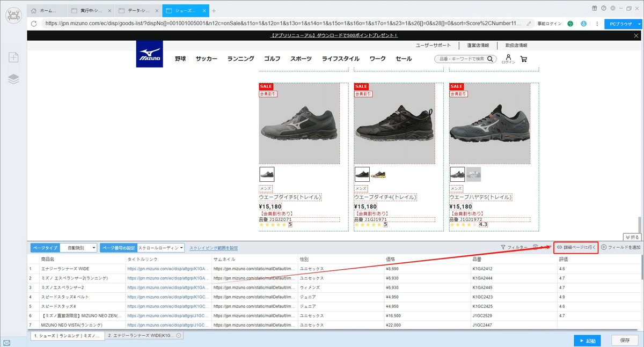Click the 事前ログイン button
Screen dimensions: 644x347
point(550,24)
